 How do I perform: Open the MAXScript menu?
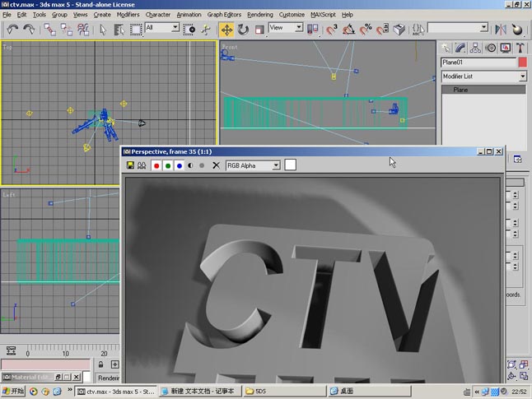[x=323, y=15]
